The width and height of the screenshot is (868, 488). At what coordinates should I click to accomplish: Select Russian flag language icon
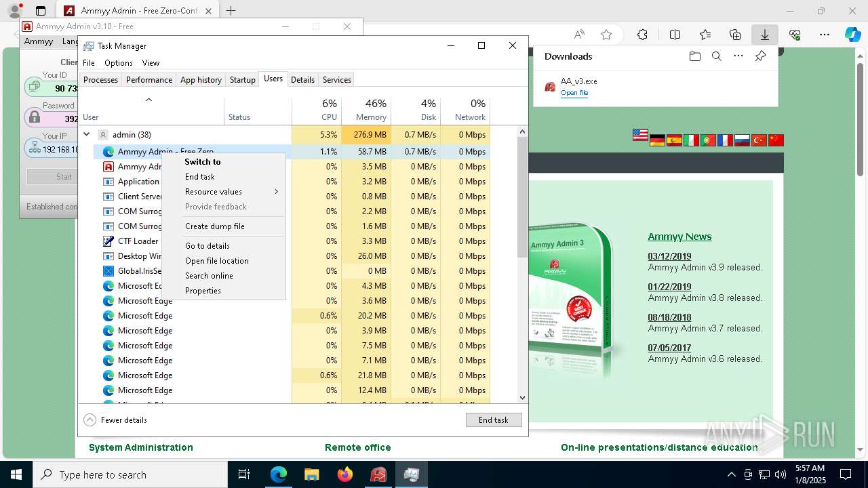(x=742, y=140)
